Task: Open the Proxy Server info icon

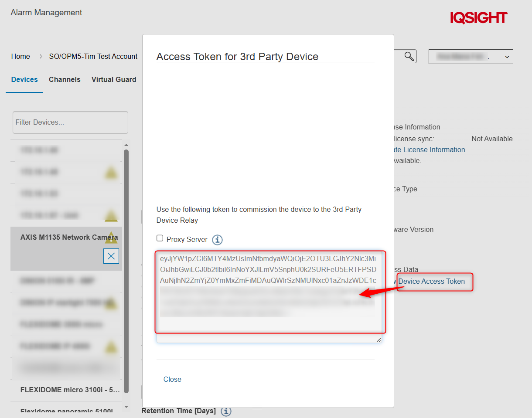Action: coord(217,240)
